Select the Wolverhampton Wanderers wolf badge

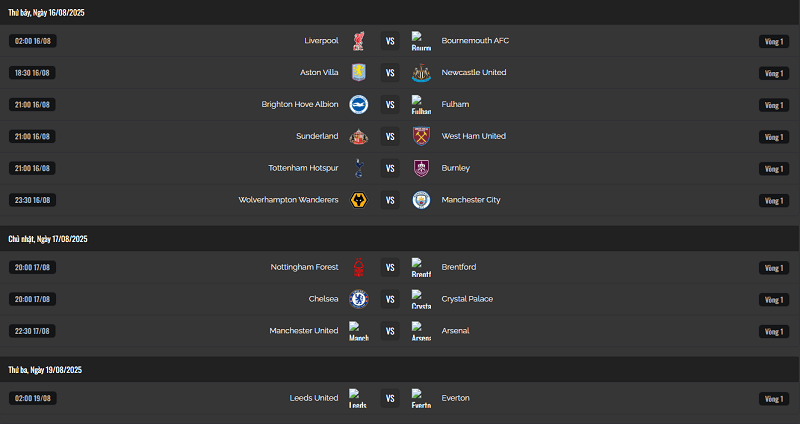tap(359, 200)
